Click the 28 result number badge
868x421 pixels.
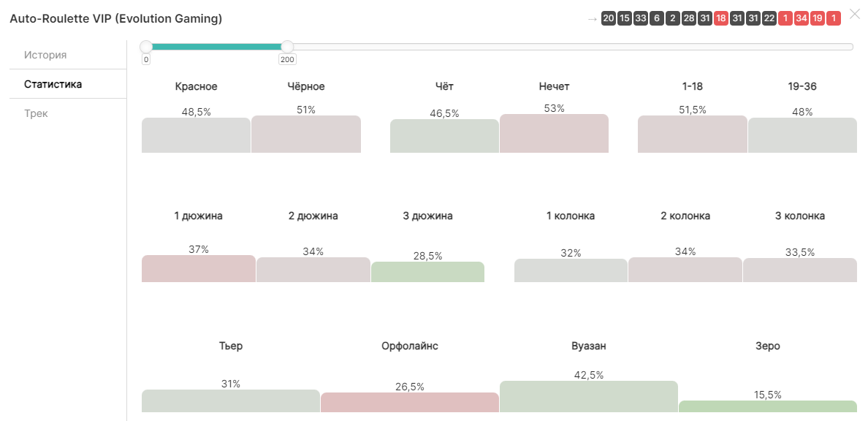click(x=689, y=19)
